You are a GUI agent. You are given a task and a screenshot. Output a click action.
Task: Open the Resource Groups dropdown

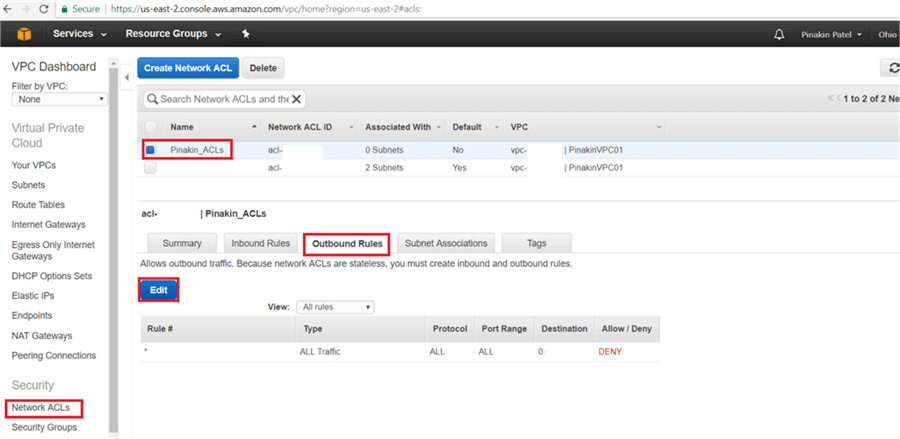[x=173, y=34]
